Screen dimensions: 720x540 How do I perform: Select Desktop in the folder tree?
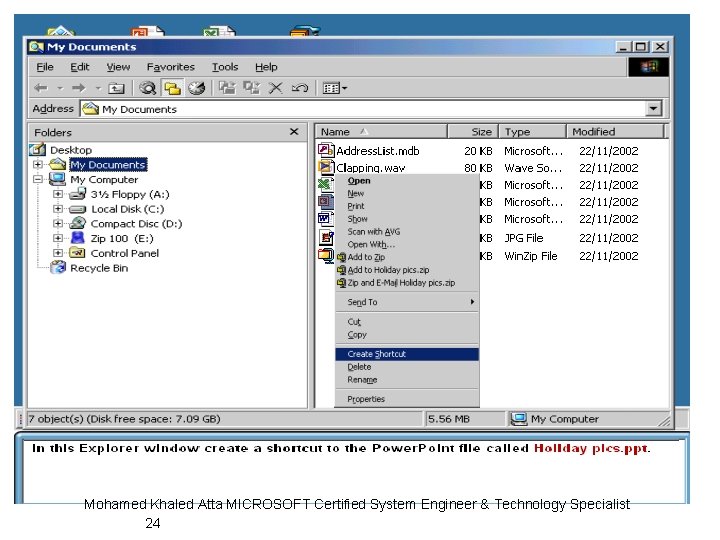(x=71, y=150)
